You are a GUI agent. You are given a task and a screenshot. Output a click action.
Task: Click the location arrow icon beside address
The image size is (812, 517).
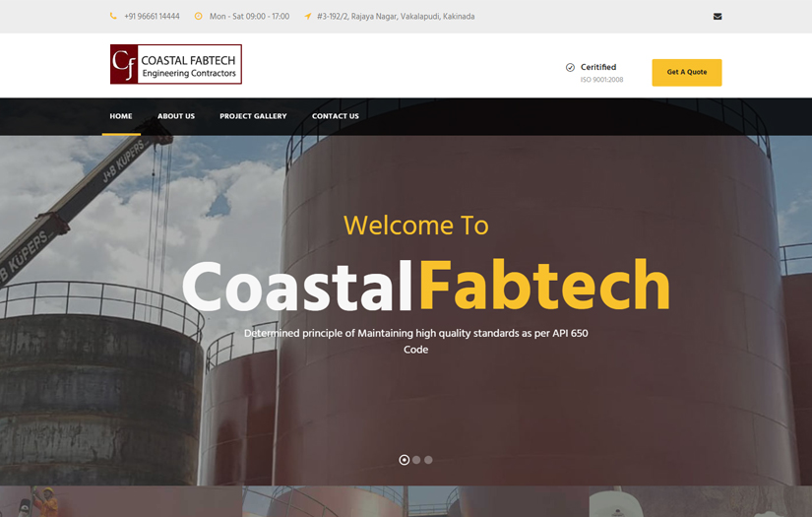pyautogui.click(x=308, y=16)
